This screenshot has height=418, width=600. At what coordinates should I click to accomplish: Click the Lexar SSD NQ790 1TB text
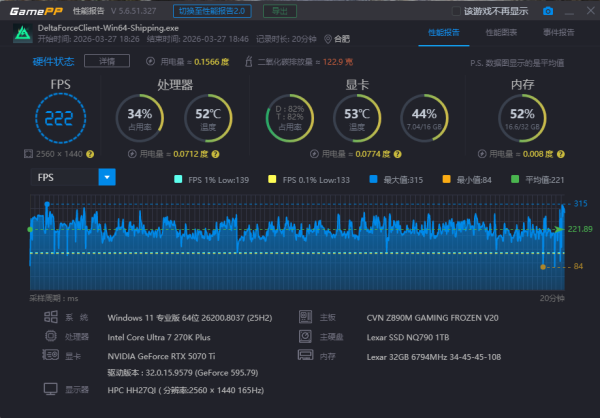[408, 337]
